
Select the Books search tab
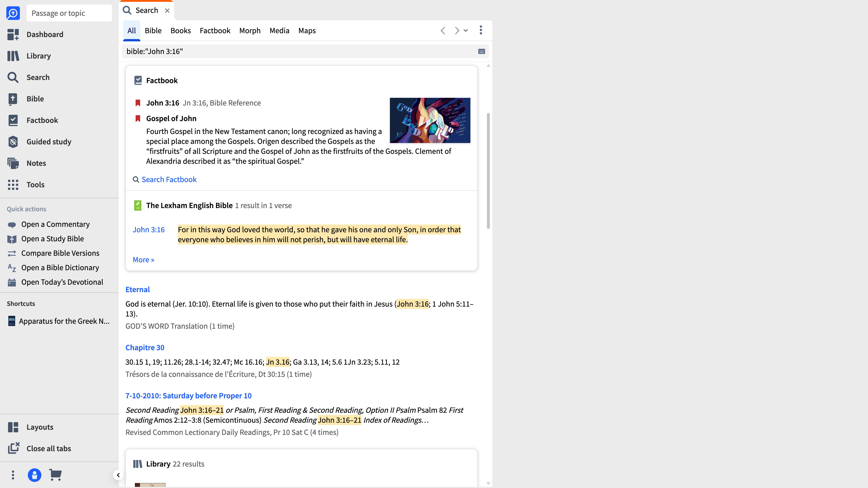(x=181, y=31)
